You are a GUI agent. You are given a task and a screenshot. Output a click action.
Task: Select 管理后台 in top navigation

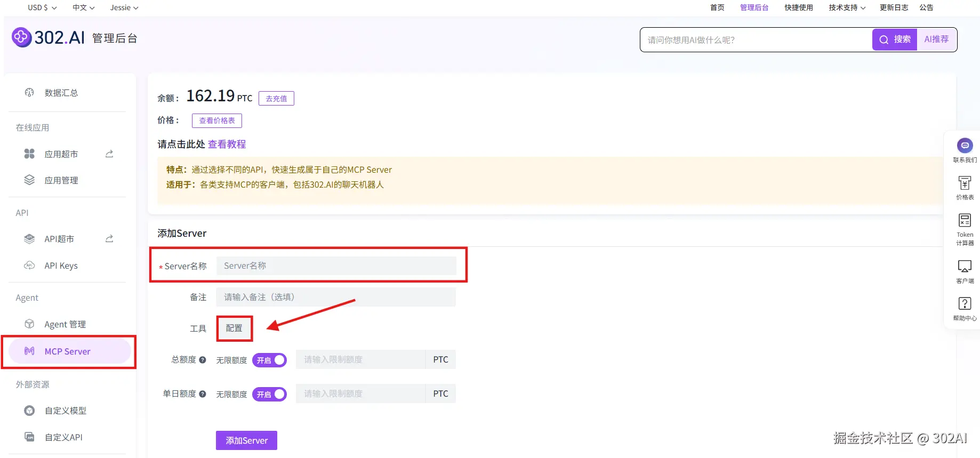[x=754, y=7]
